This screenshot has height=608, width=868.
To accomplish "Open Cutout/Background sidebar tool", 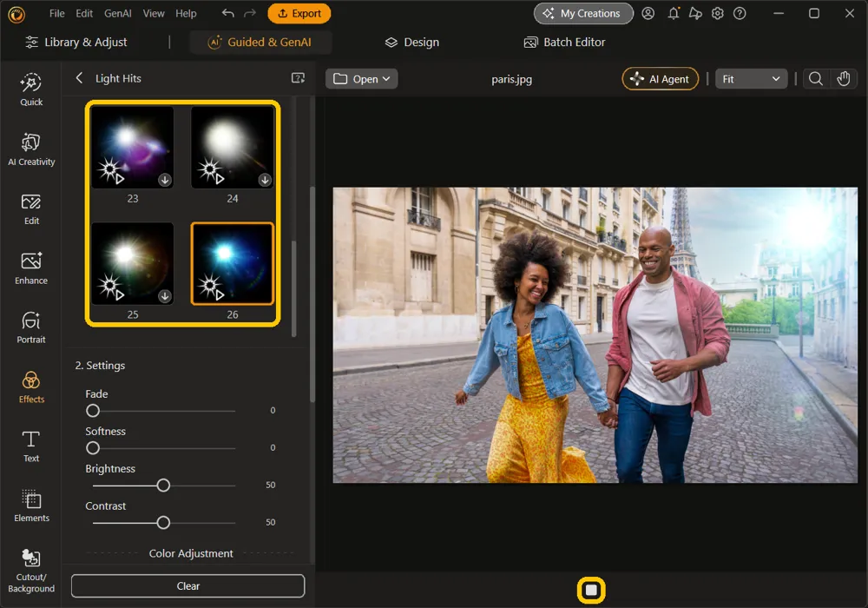I will point(31,572).
